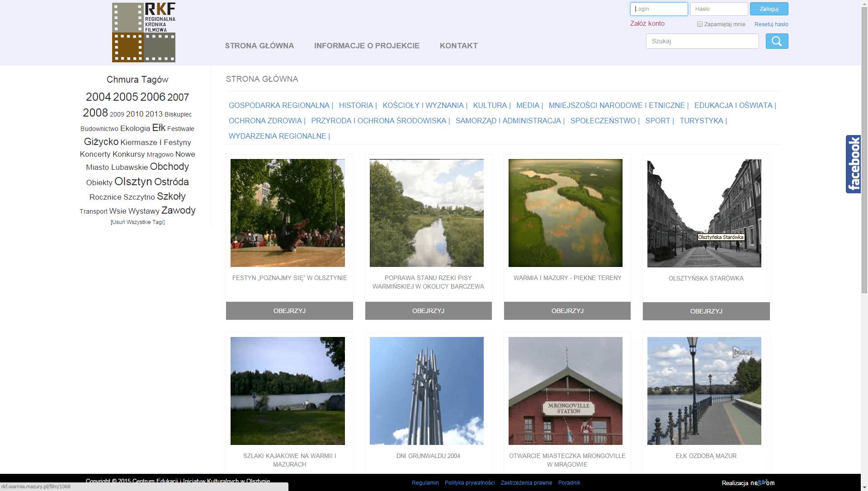Click Usuń Wszystkie Tagi link

click(x=137, y=222)
